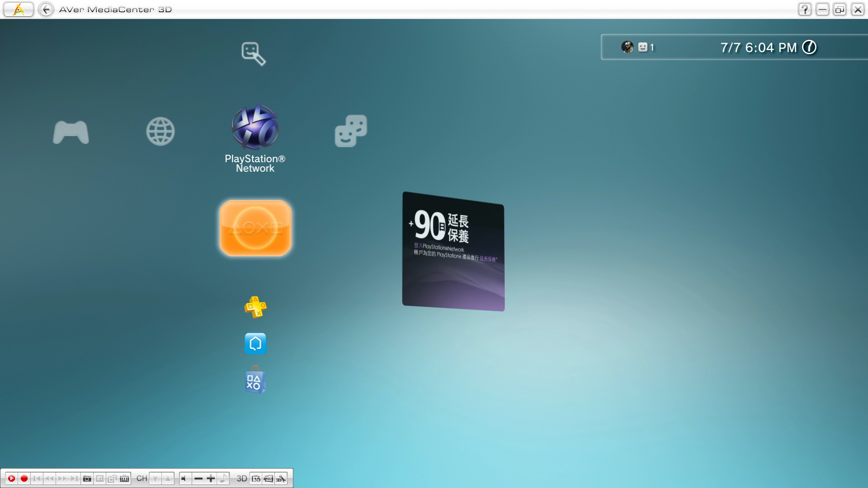The width and height of the screenshot is (868, 488).
Task: Open the Help question mark button
Action: (805, 9)
